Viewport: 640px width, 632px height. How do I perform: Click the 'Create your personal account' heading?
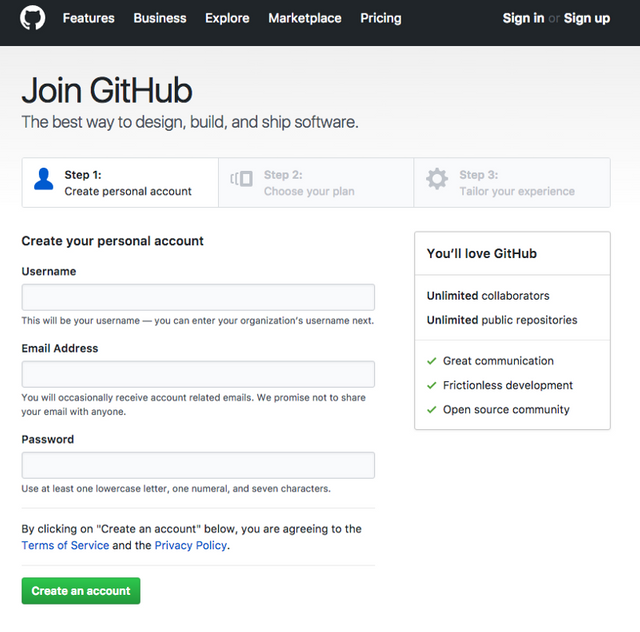[x=112, y=241]
